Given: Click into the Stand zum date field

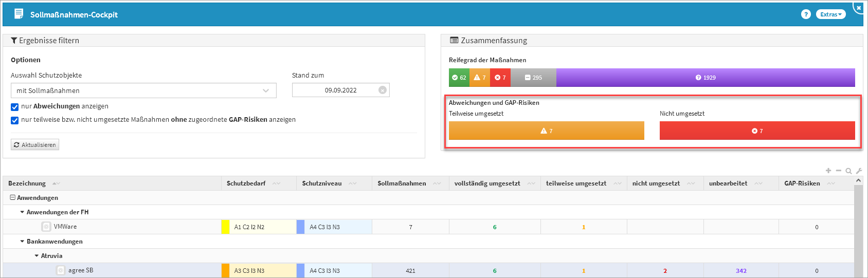Looking at the screenshot, I should click(339, 90).
